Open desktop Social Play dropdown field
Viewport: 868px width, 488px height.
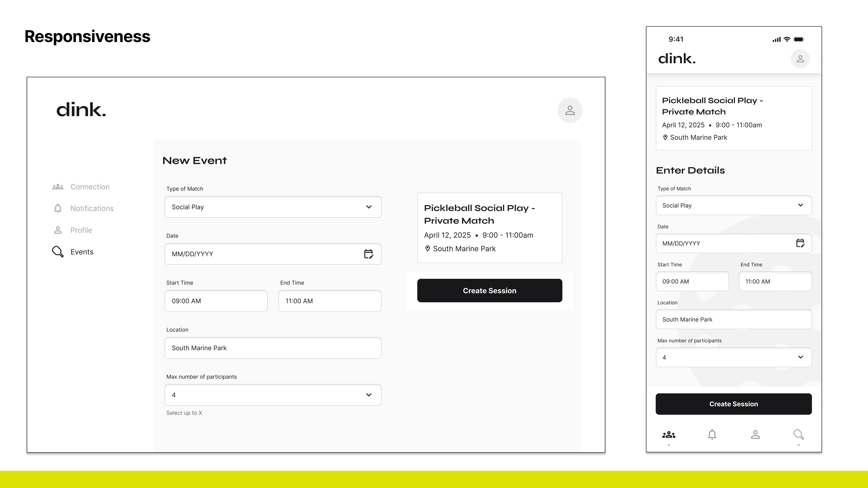273,207
